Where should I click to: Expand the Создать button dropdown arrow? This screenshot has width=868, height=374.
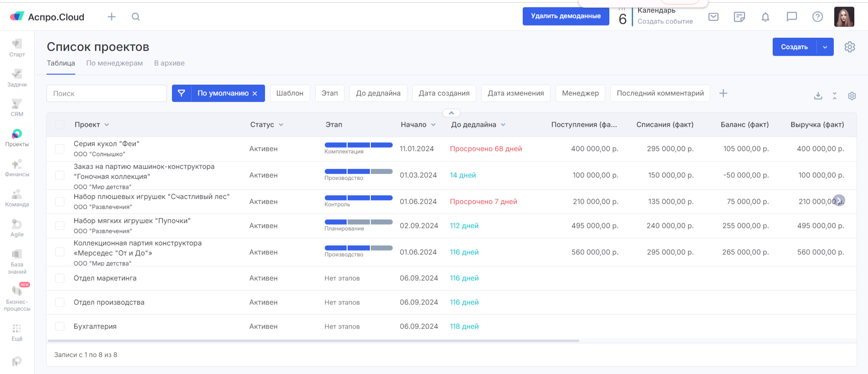(825, 47)
